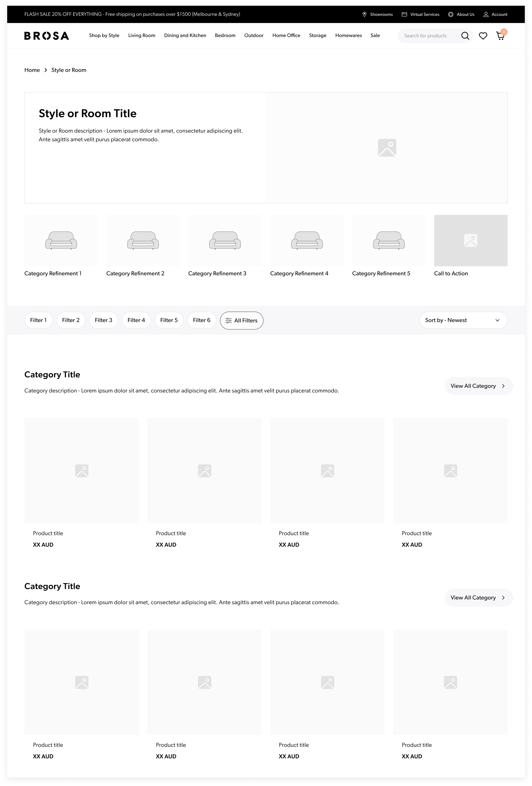Image resolution: width=532 pixels, height=786 pixels.
Task: Click the Virtual Services icon
Action: pyautogui.click(x=404, y=14)
